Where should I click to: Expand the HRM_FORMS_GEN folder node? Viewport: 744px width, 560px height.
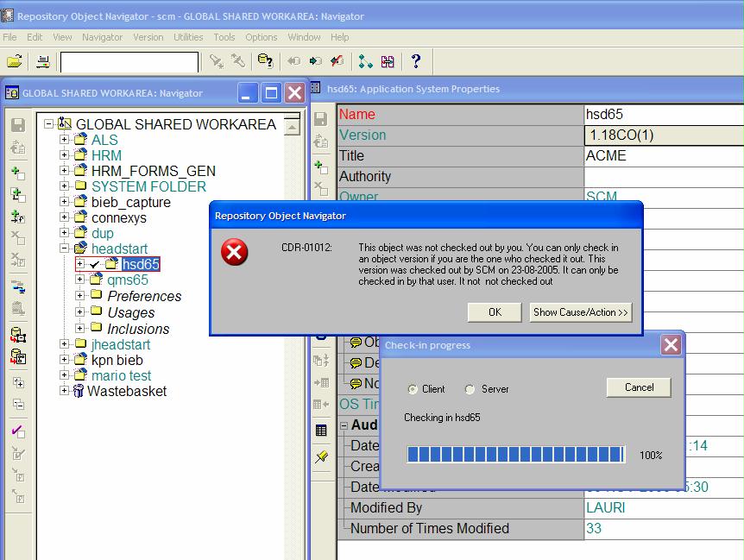point(64,171)
